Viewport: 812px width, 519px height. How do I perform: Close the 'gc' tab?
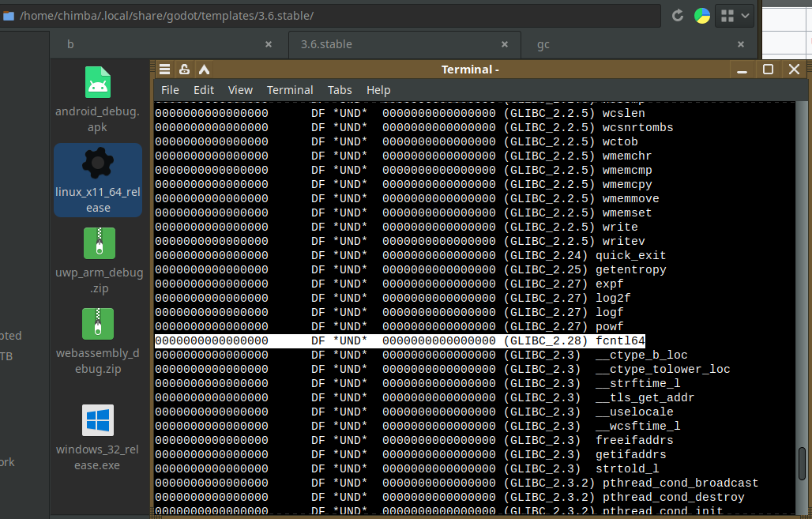click(741, 45)
